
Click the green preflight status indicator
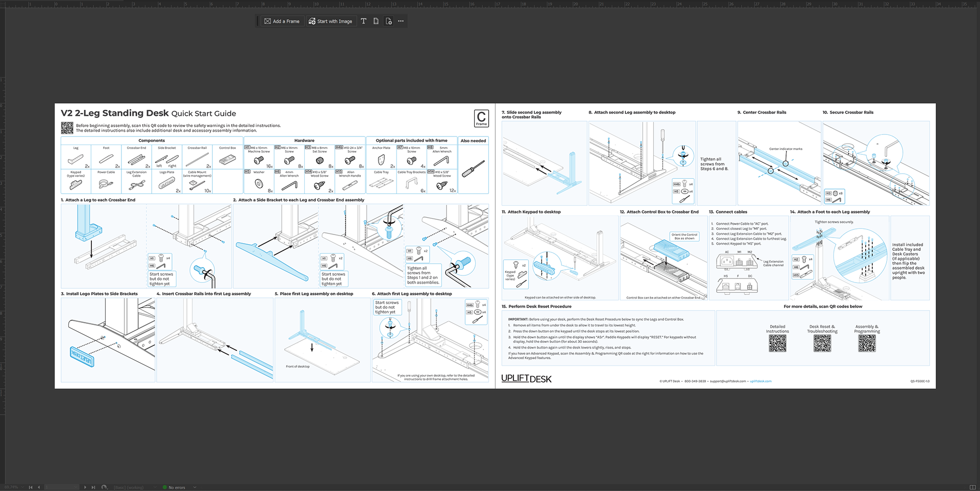pyautogui.click(x=164, y=487)
